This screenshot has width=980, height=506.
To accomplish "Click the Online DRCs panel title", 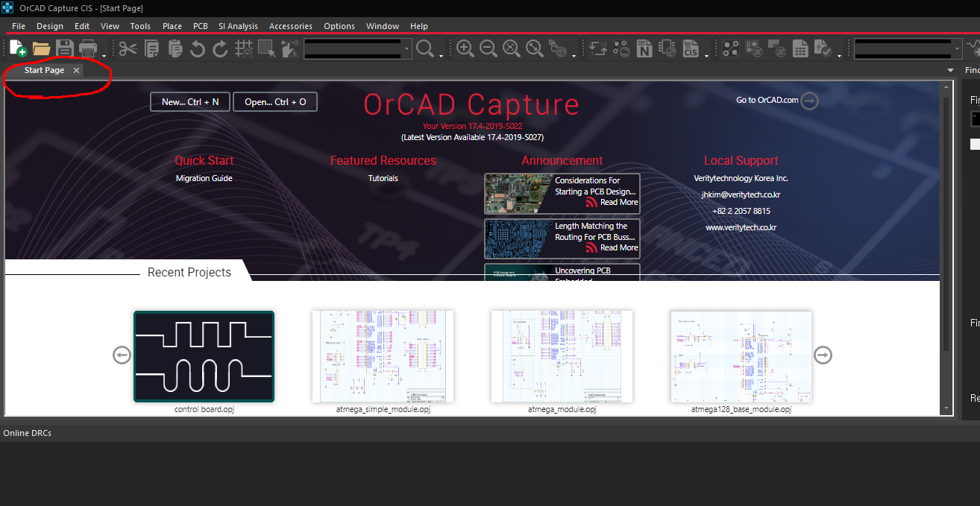I will 28,433.
